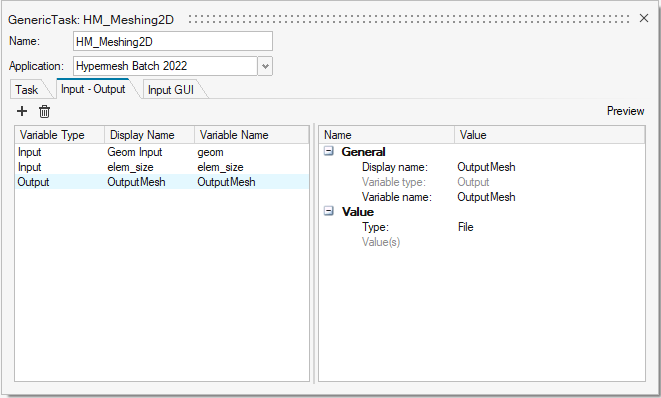Sort by Display Name column header
Screen dimensions: 661x398
pyautogui.click(x=149, y=135)
